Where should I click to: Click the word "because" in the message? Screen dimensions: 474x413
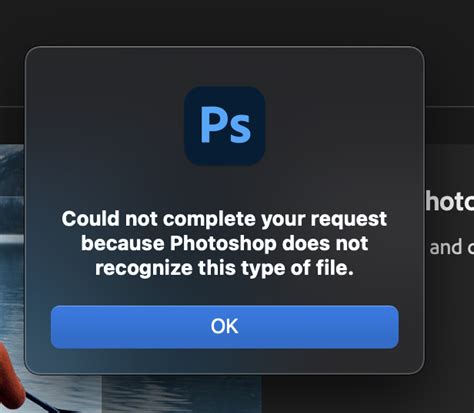point(123,243)
